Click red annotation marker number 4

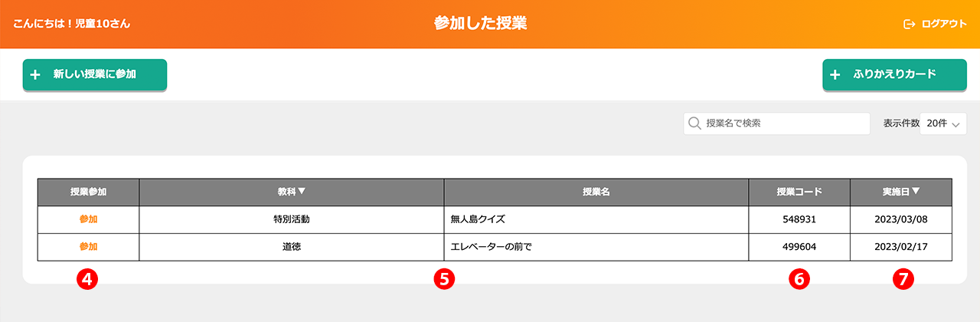(88, 280)
